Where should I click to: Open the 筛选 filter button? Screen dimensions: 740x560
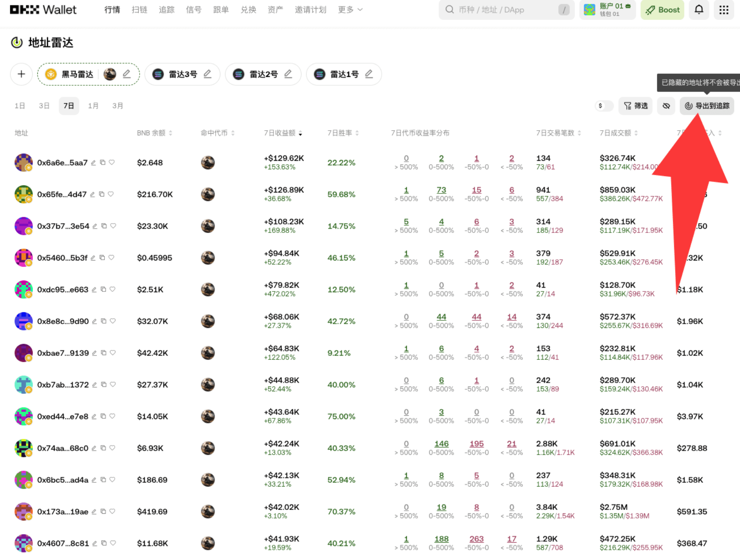[635, 106]
